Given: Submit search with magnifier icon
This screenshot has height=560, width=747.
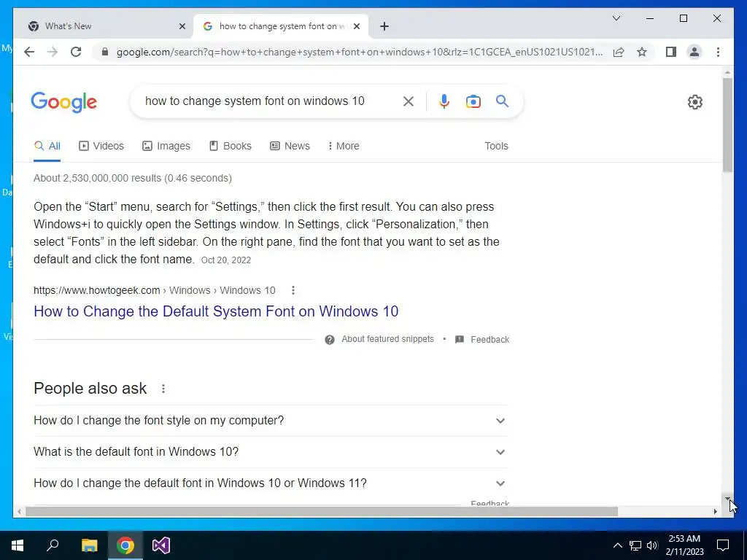Looking at the screenshot, I should pyautogui.click(x=502, y=101).
